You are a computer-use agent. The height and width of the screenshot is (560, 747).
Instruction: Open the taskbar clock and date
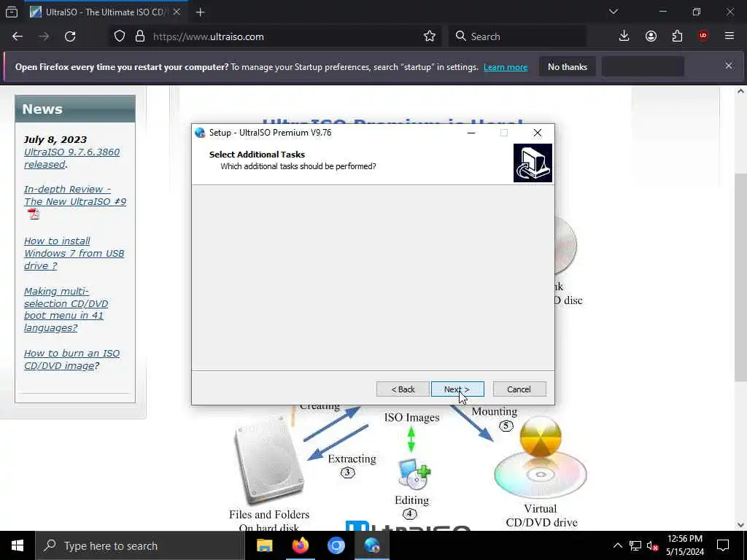tap(685, 545)
